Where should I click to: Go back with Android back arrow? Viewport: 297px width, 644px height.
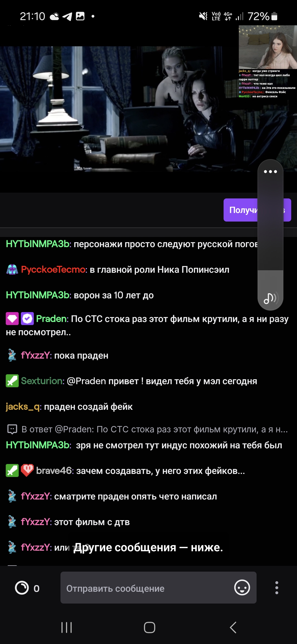(233, 627)
